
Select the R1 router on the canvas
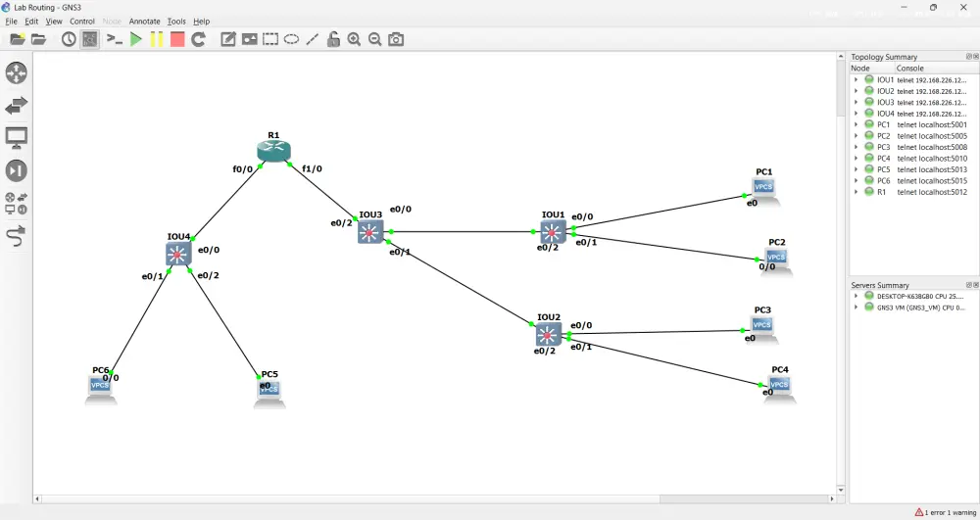[273, 151]
